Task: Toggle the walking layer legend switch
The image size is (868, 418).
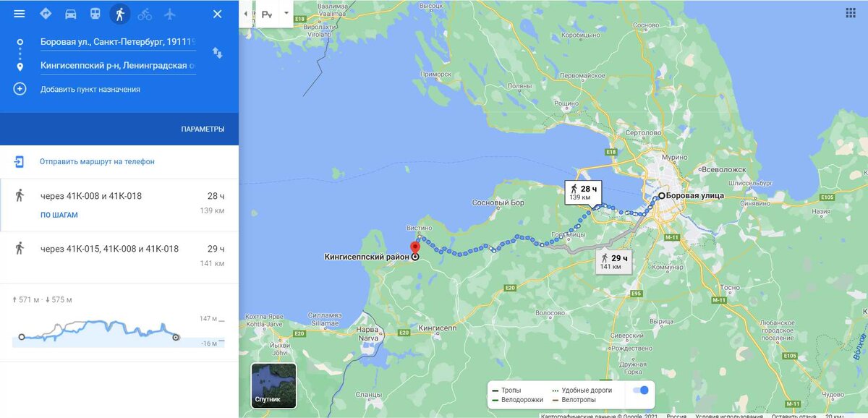Action: [x=640, y=391]
